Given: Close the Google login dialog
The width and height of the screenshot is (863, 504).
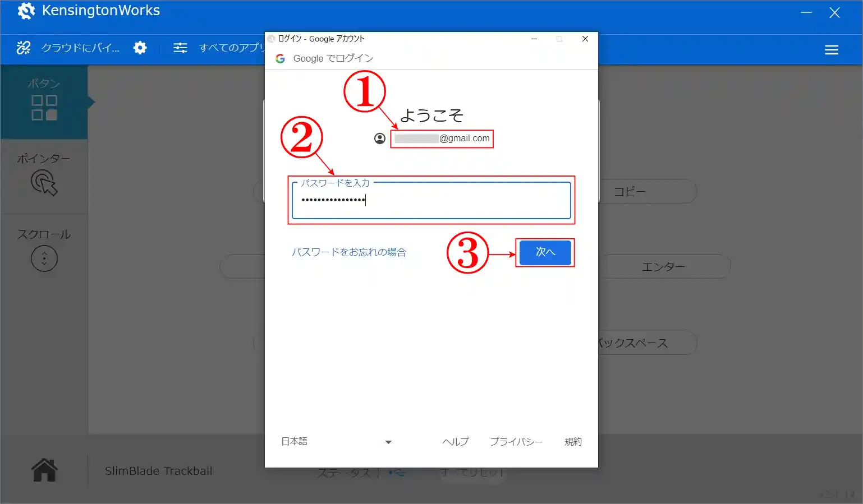Looking at the screenshot, I should click(585, 39).
